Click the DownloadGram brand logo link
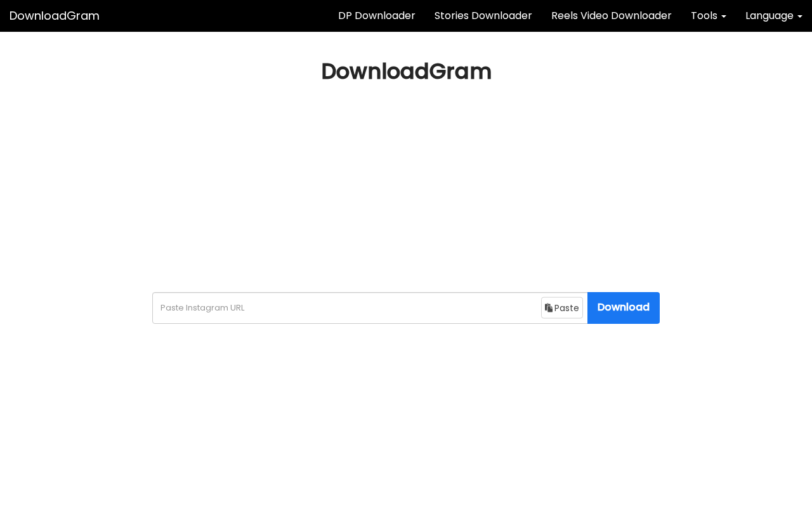This screenshot has height=508, width=812. (55, 16)
